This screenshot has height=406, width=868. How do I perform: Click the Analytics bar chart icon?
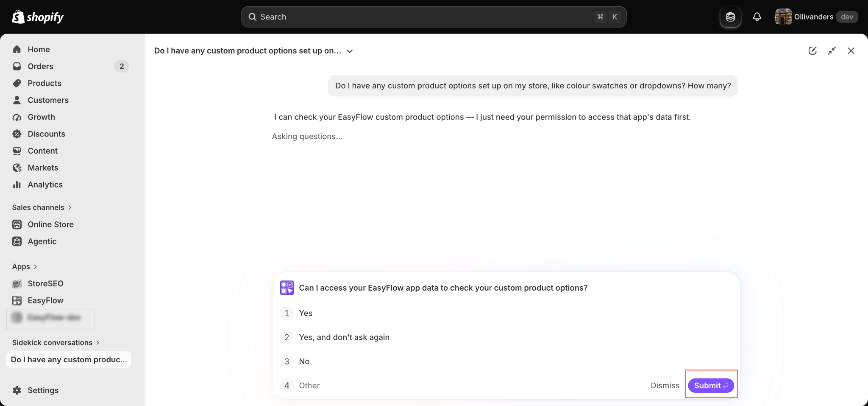(x=17, y=185)
